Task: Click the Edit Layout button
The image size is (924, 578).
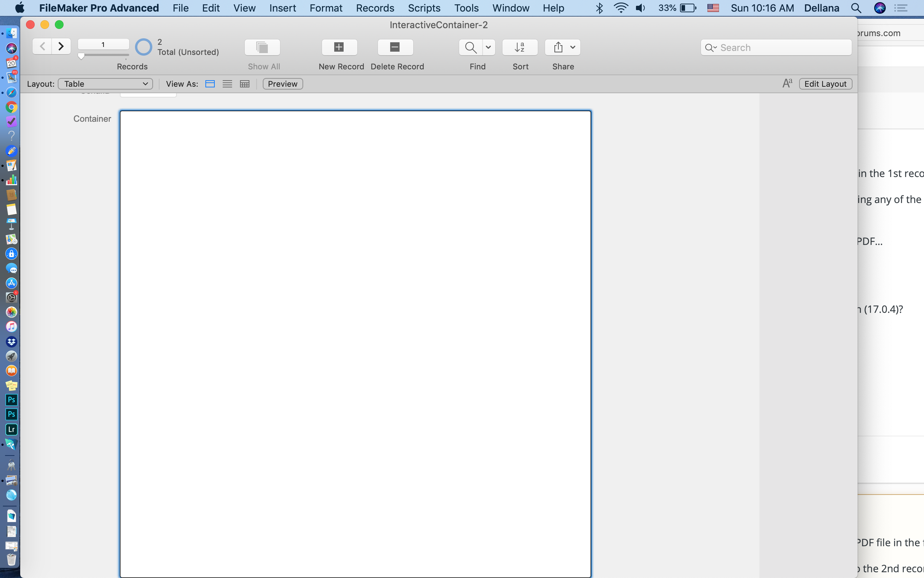Action: click(825, 84)
